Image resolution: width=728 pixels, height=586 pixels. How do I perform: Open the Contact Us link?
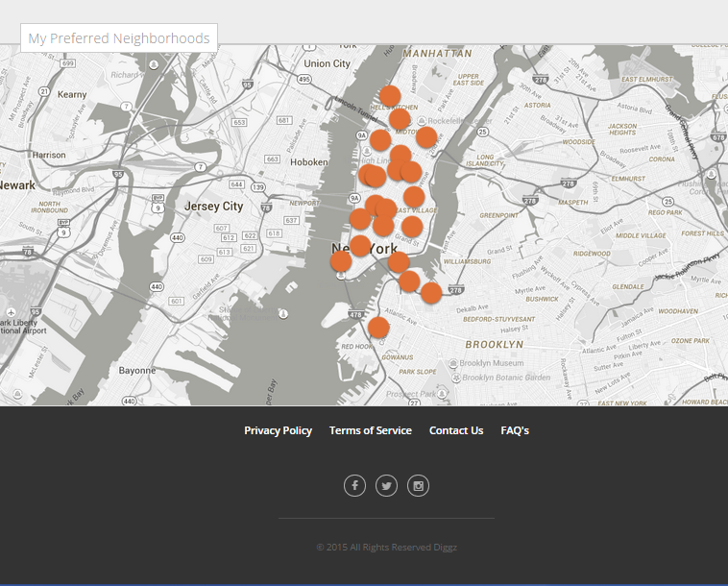[x=455, y=430]
